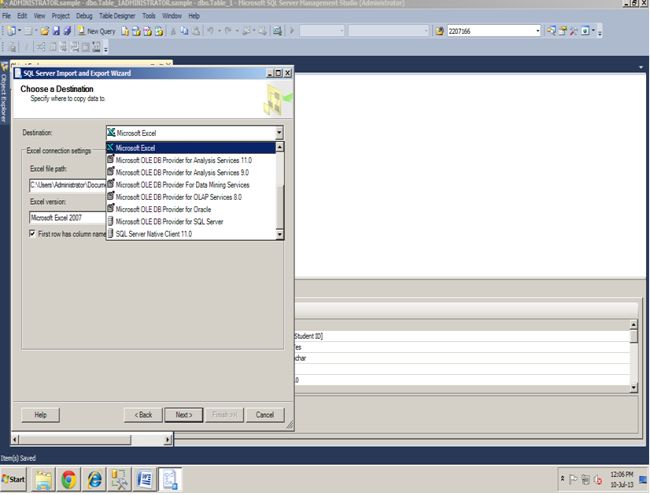Click the Analysis Services DMX Query icon
Viewport: 650px width, 495px height.
tap(148, 31)
